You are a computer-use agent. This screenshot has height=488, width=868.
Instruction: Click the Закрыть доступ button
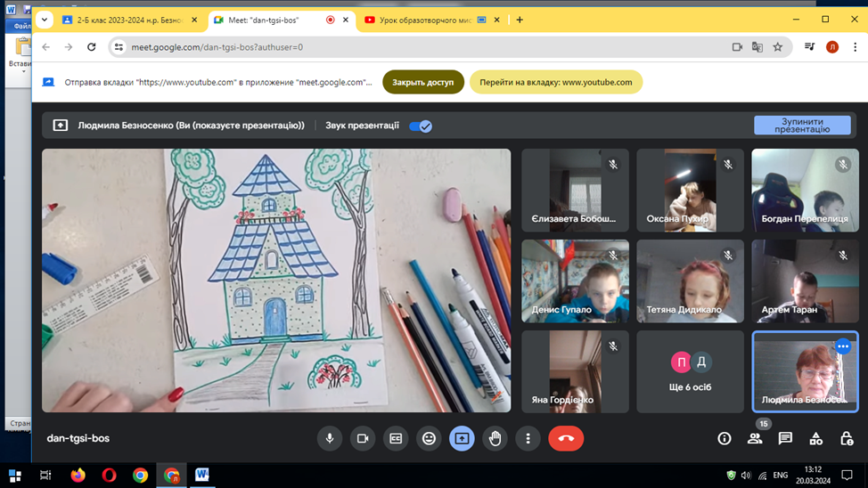423,82
